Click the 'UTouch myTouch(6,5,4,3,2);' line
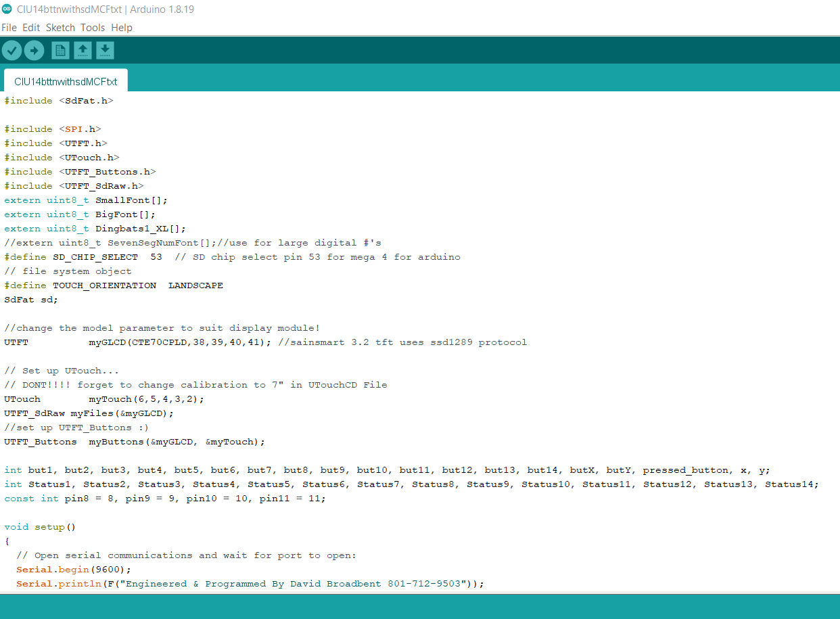This screenshot has width=840, height=619. pyautogui.click(x=104, y=399)
